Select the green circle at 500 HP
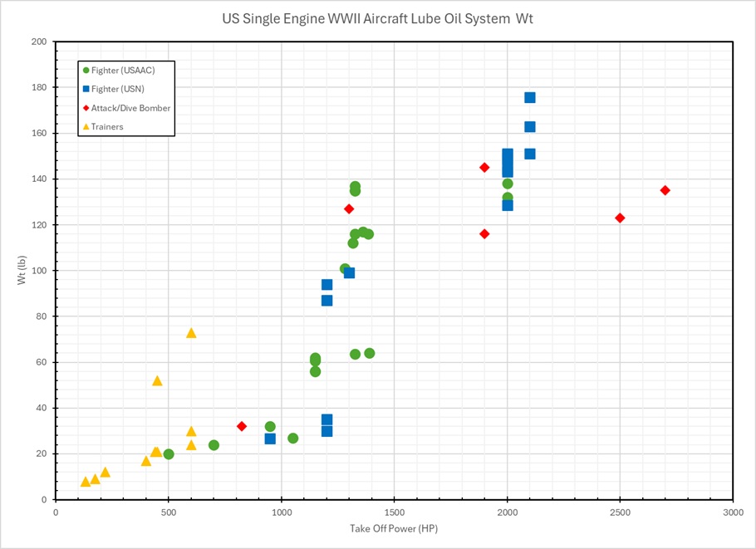Screen dimensions: 756x549 click(x=169, y=454)
